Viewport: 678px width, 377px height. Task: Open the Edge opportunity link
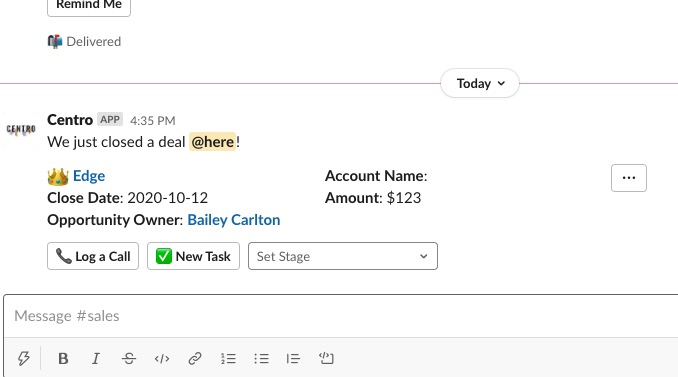pyautogui.click(x=89, y=176)
